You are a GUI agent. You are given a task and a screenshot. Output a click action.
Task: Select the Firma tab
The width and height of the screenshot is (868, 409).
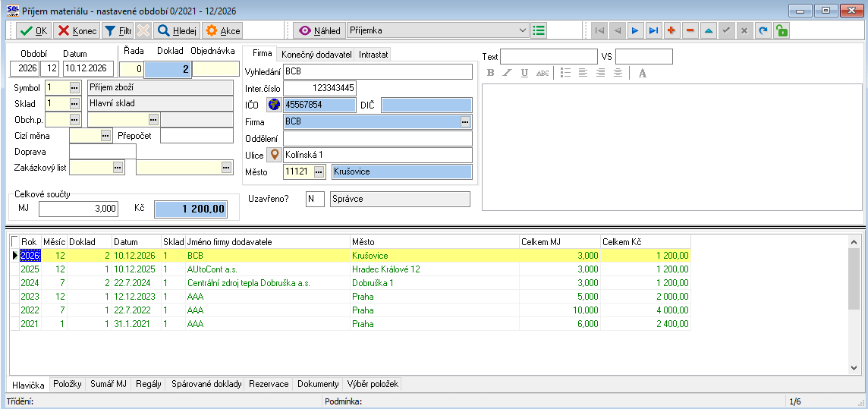[262, 54]
